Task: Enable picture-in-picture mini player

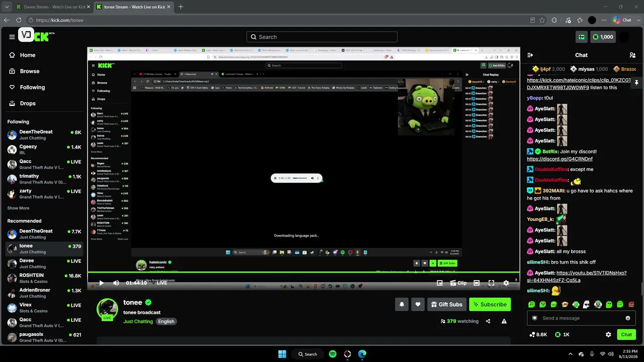Action: (440, 283)
